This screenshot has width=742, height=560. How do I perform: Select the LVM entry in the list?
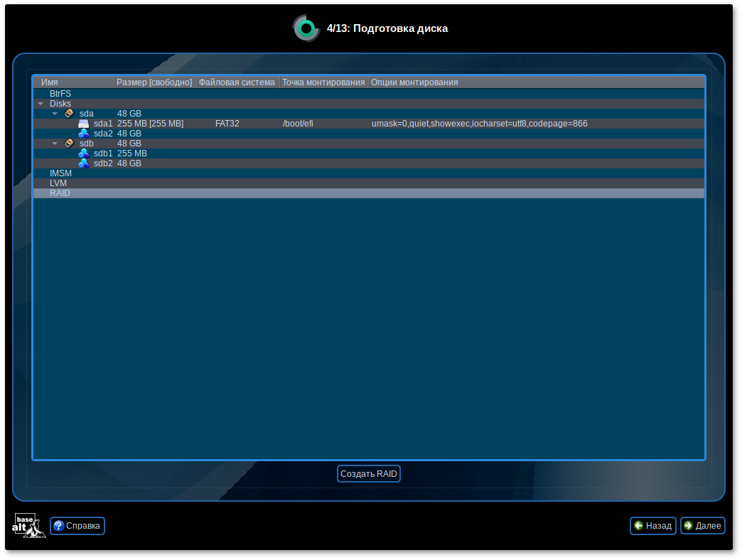[x=58, y=183]
